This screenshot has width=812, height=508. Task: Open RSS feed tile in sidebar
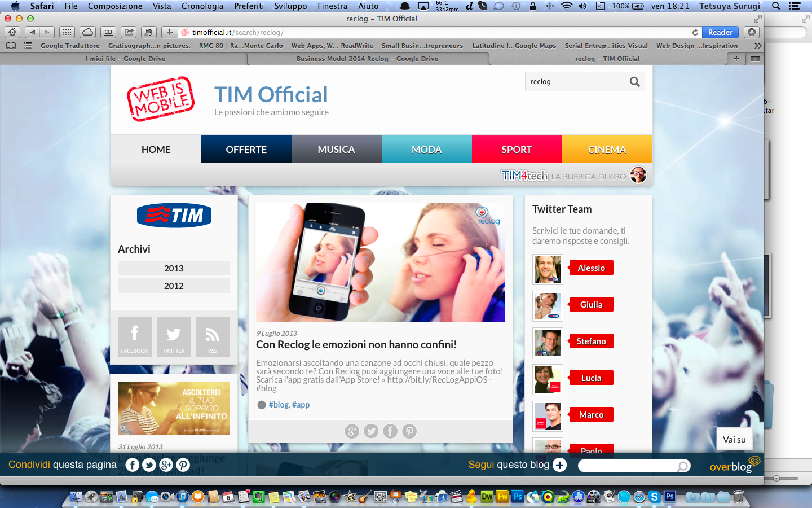click(213, 336)
